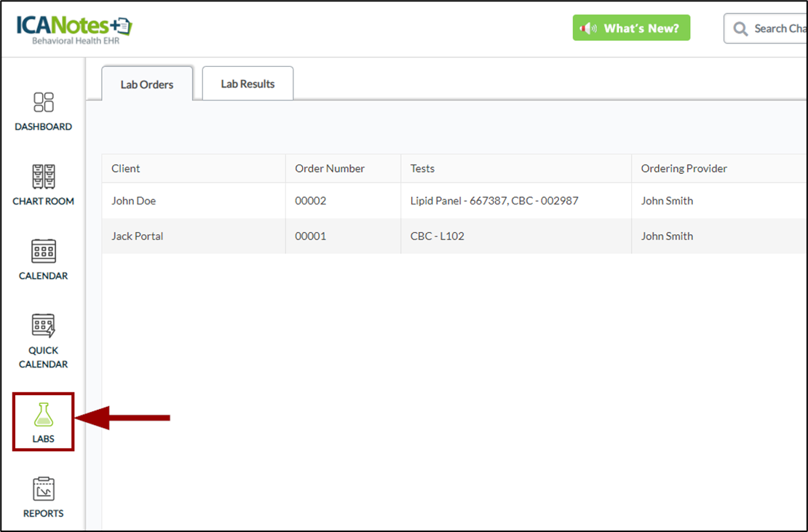
Task: Click the ICANotes logo
Action: [x=74, y=29]
